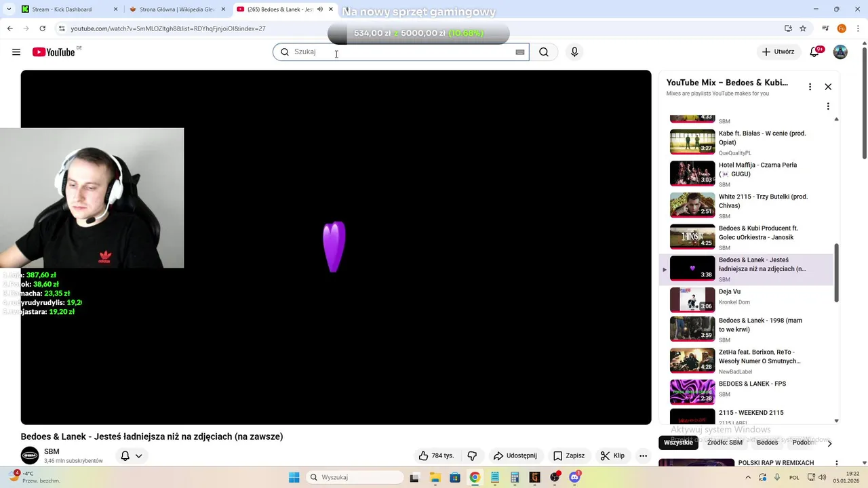The image size is (868, 488).
Task: Play ZetHa feat. Borixon Wesoły Numer
Action: tap(746, 361)
